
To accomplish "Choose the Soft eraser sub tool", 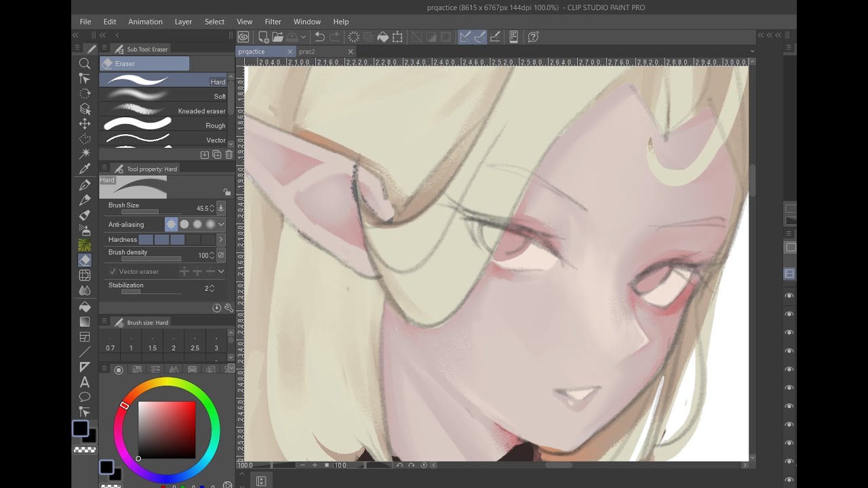I will click(x=163, y=96).
